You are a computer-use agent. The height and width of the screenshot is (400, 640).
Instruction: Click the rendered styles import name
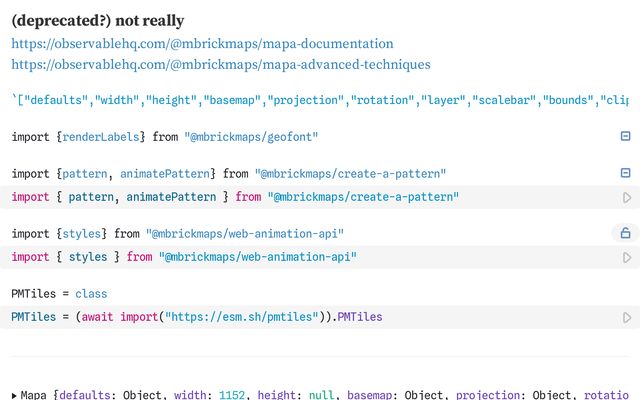point(81,234)
